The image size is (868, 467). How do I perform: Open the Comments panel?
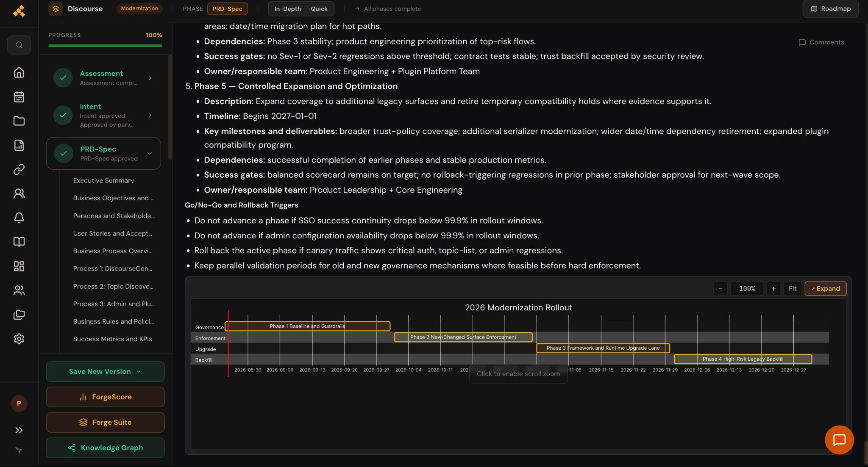coord(821,42)
